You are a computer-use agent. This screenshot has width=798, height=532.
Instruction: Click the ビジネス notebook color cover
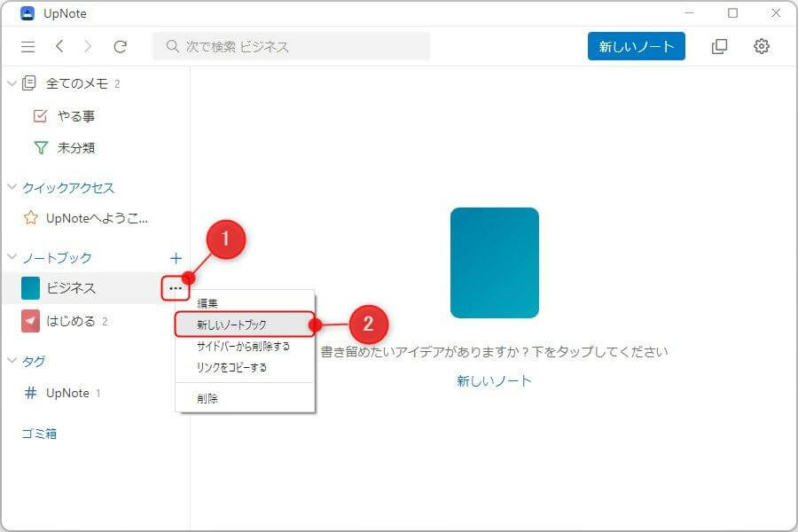pyautogui.click(x=30, y=288)
